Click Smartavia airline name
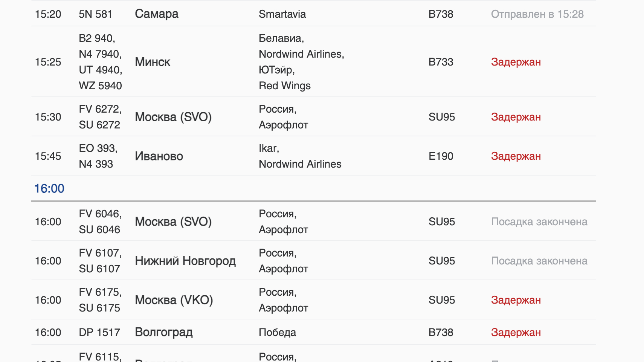The height and width of the screenshot is (362, 644). 282,14
